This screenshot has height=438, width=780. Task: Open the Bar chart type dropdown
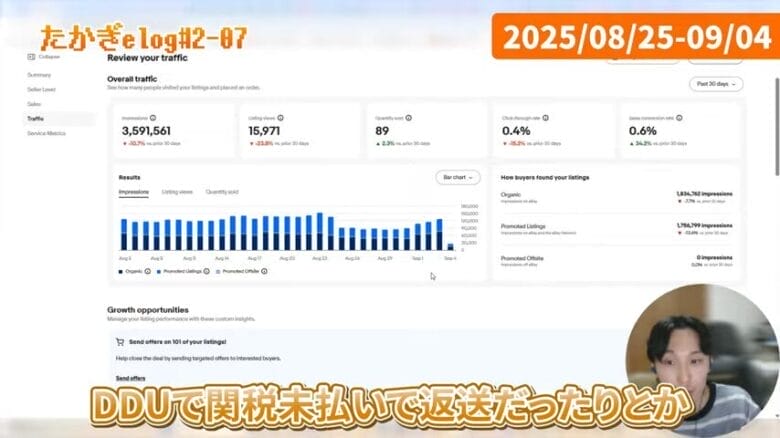458,177
